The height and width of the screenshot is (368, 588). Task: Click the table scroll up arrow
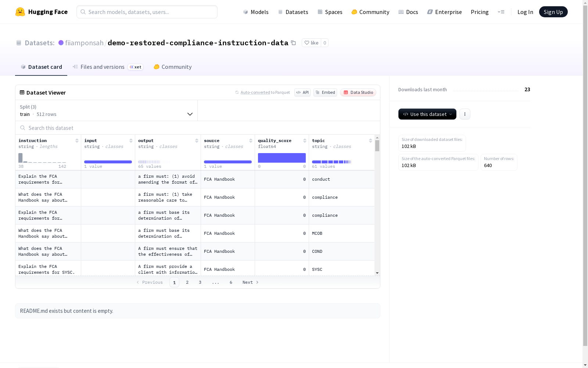pos(377,137)
